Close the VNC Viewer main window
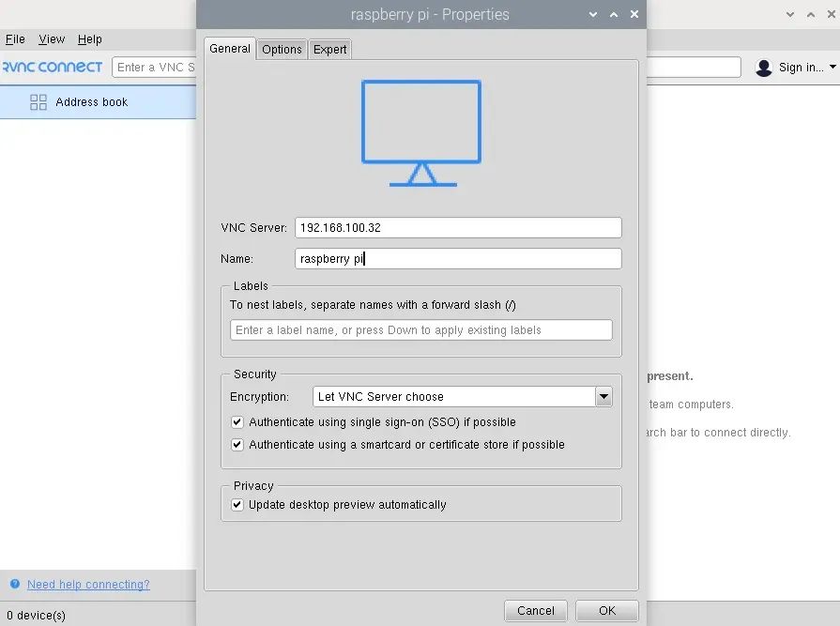840x626 pixels. (x=832, y=14)
